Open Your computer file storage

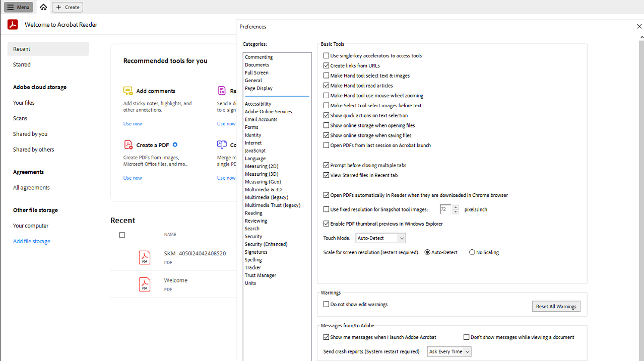(x=31, y=226)
